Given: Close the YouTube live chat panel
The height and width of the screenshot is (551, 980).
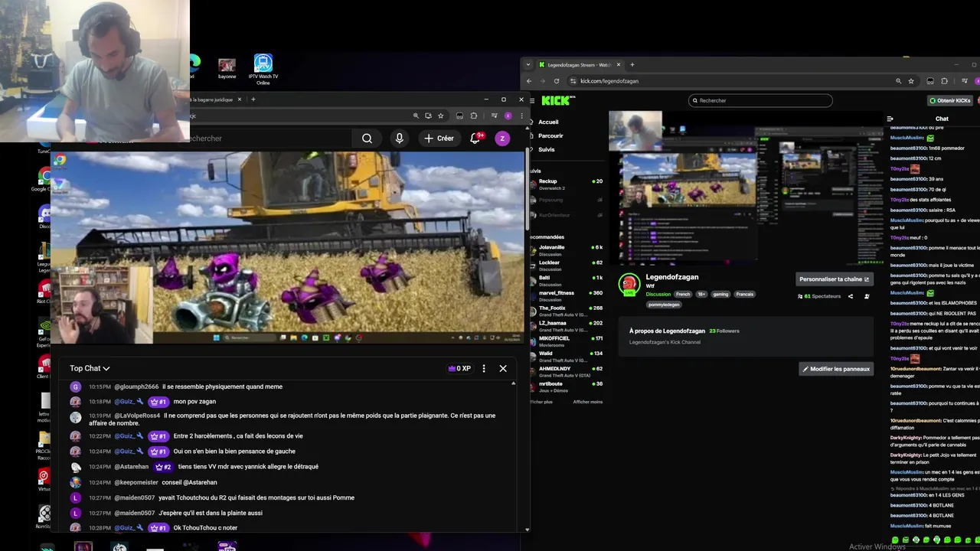Looking at the screenshot, I should pyautogui.click(x=503, y=369).
